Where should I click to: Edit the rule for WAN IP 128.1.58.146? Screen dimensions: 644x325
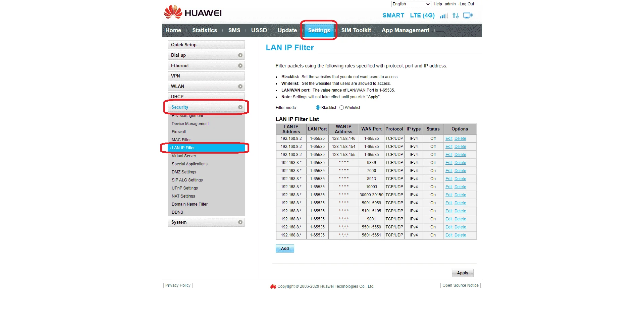449,139
